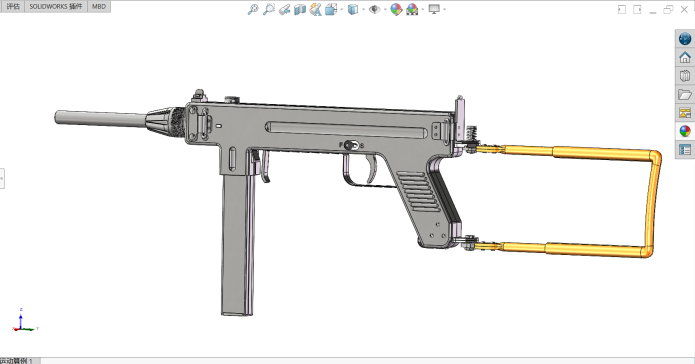Open the top blue globe task pane icon
This screenshot has height=364, width=695.
tap(685, 39)
